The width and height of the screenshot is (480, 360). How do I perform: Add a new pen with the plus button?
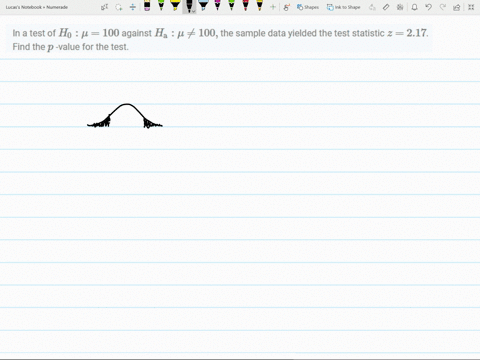point(273,7)
